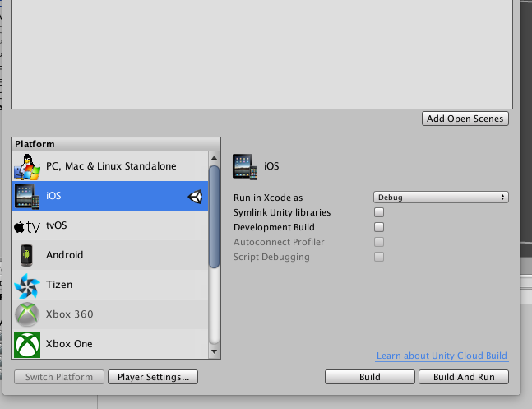This screenshot has height=409, width=532.
Task: Click the Xbox 360 sphere icon
Action: pyautogui.click(x=27, y=314)
